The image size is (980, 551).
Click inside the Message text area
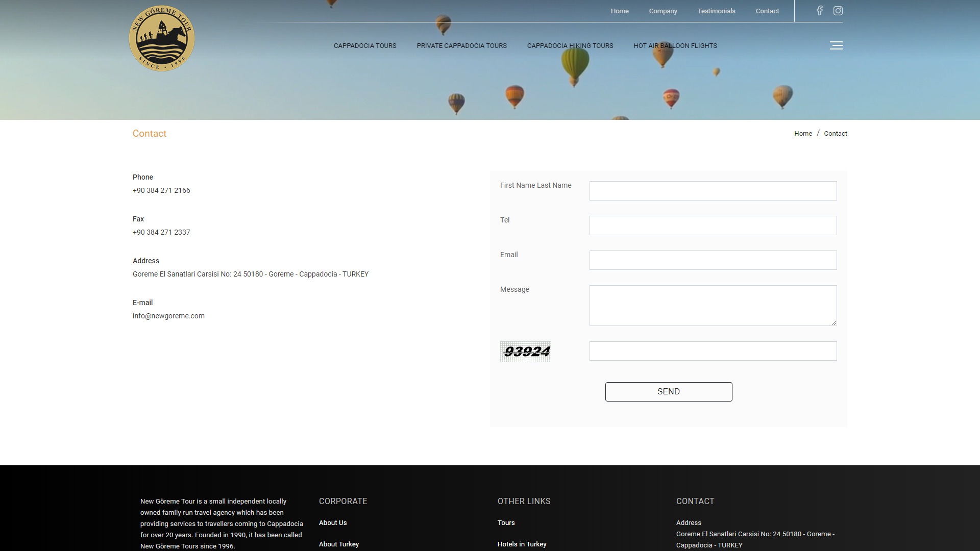(x=713, y=306)
